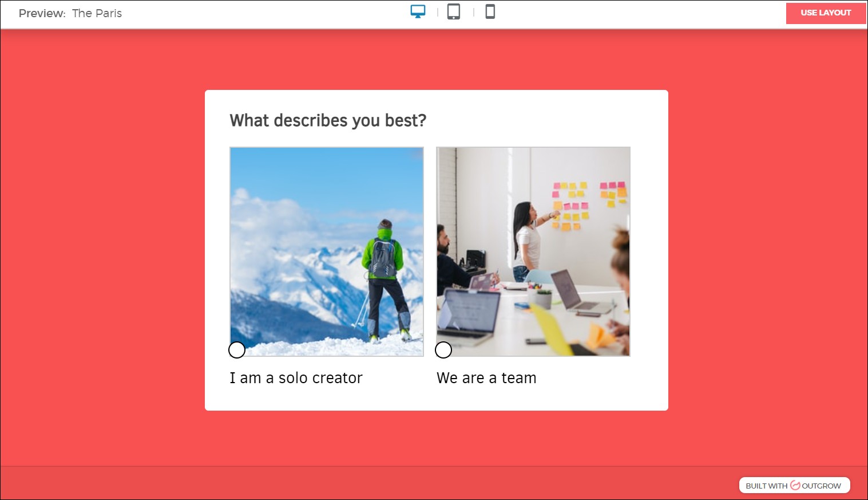Click 'What describes you best?' heading
This screenshot has width=868, height=500.
click(328, 120)
